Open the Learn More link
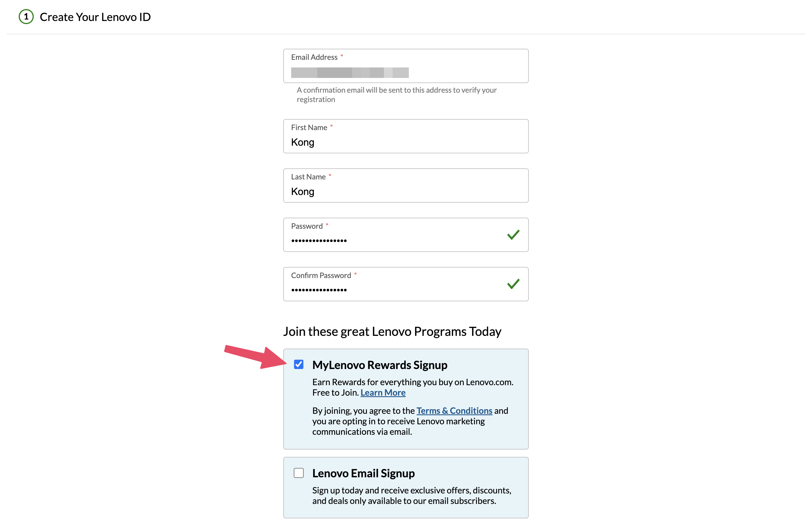The width and height of the screenshot is (812, 530). click(x=383, y=392)
